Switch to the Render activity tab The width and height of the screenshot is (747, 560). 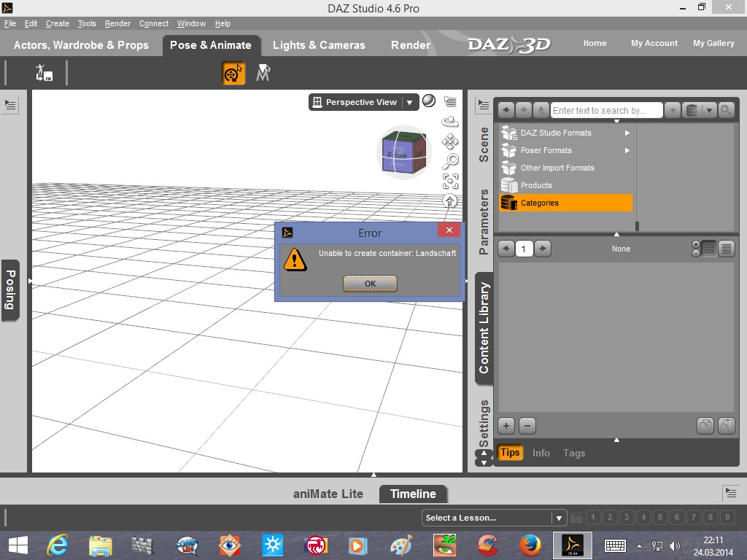click(411, 45)
